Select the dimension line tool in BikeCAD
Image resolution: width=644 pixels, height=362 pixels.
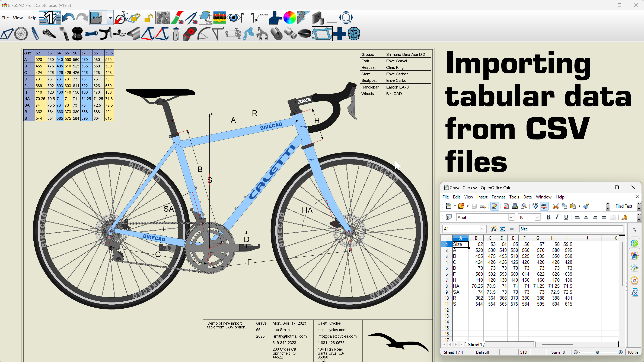(247, 18)
